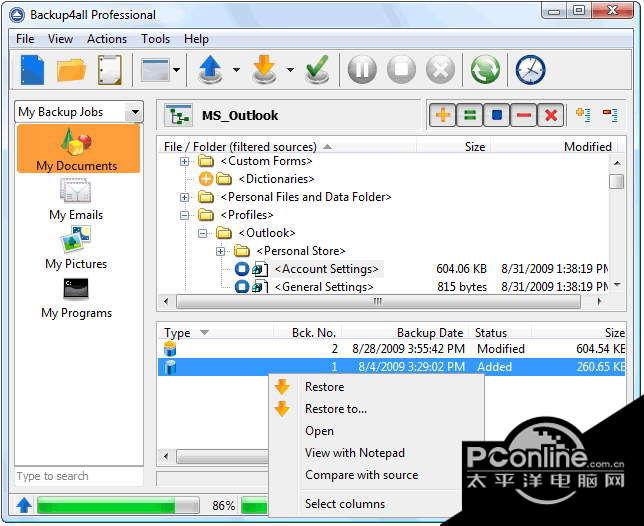Toggle the blue square modified files filter

tap(497, 115)
